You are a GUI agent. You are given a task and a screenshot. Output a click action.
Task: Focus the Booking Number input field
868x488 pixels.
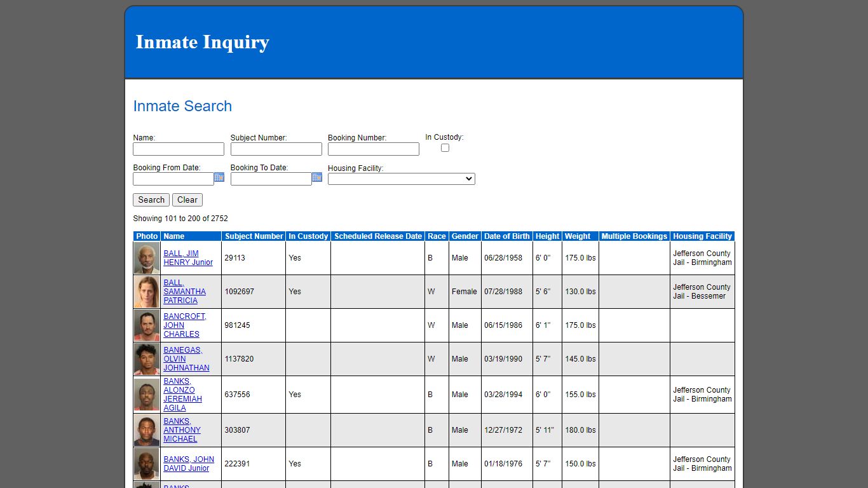[x=374, y=149]
